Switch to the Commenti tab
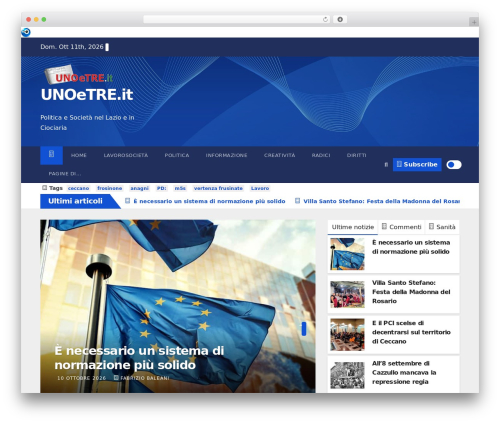Image resolution: width=500 pixels, height=423 pixels. 401,227
